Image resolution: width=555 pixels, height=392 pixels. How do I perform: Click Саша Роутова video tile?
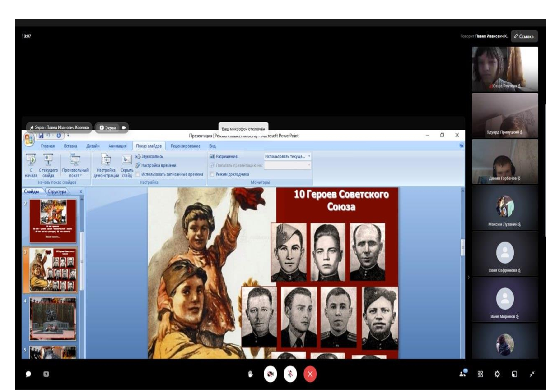[505, 69]
